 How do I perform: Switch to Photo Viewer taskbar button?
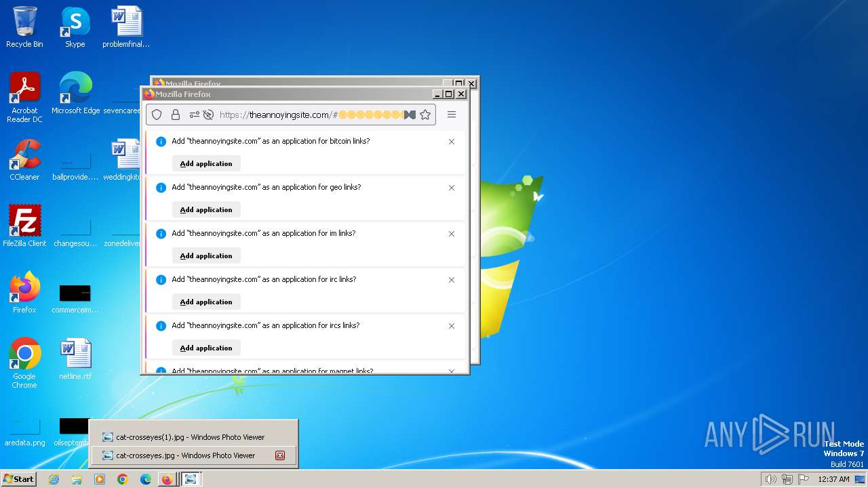coord(191,479)
